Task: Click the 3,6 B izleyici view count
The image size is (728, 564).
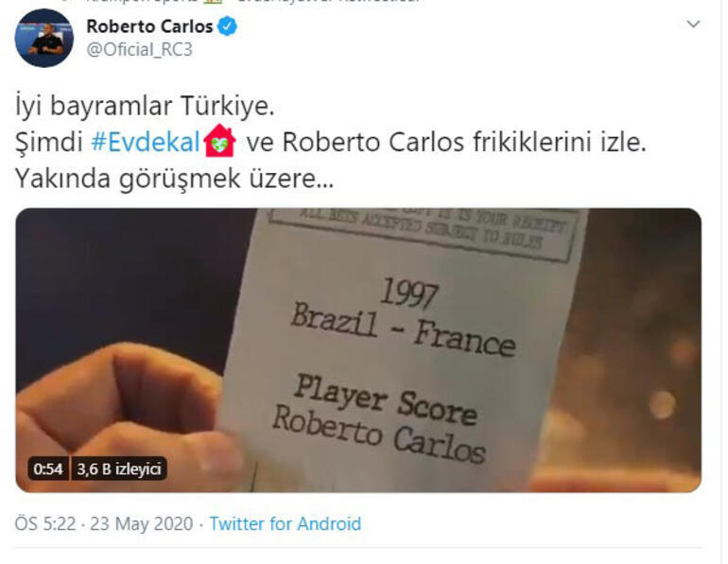Action: 119,469
